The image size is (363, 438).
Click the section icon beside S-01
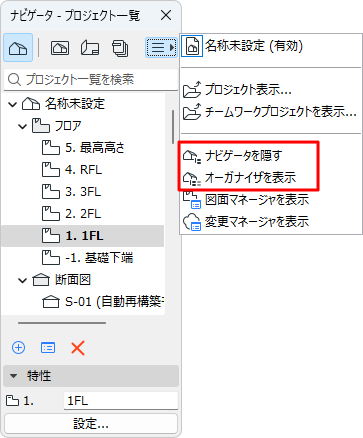point(51,302)
